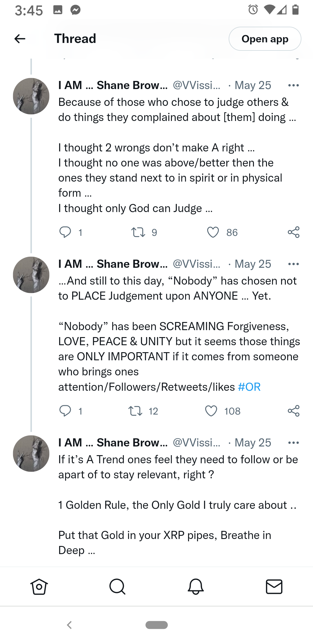Open more options on the "Golden Rule" tweet
The image size is (313, 644).
point(293,443)
